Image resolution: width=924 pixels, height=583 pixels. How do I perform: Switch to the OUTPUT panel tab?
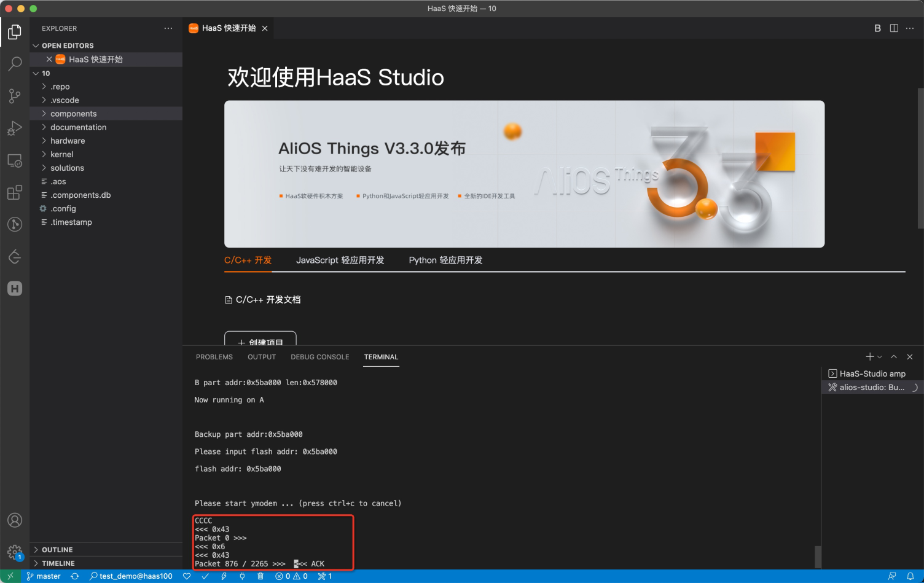pyautogui.click(x=262, y=357)
